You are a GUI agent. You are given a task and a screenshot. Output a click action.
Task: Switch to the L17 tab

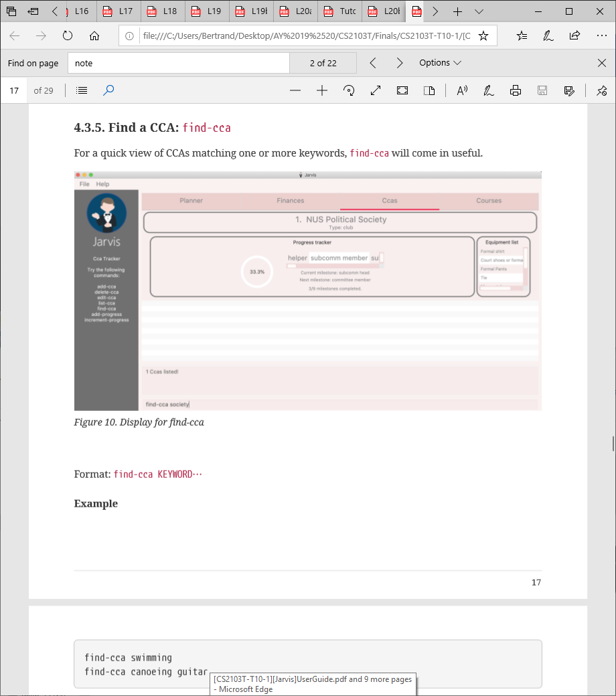click(119, 11)
